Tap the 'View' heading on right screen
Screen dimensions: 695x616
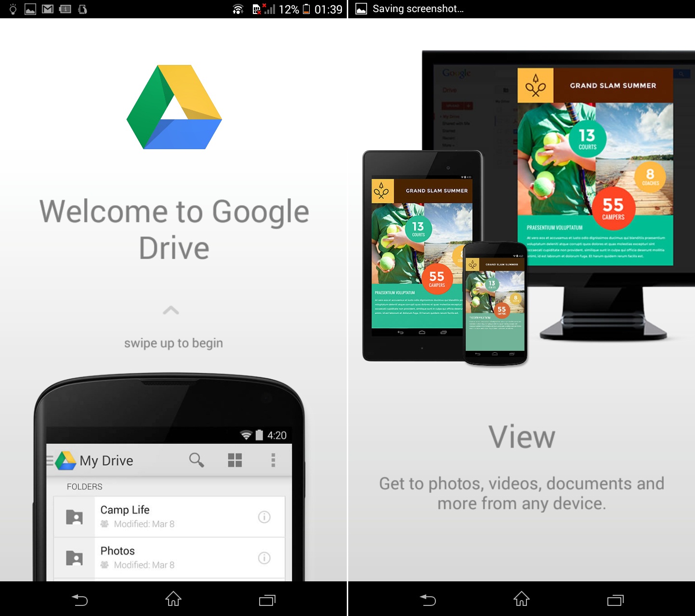pos(522,437)
